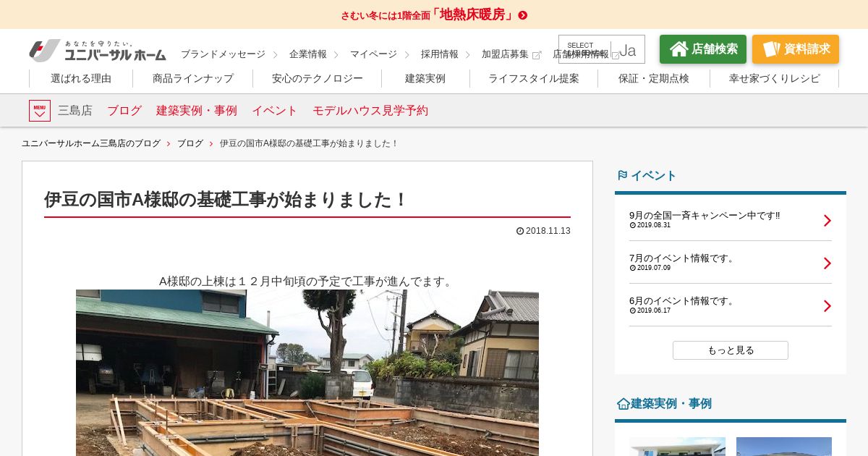
Task: Open 商品ラインナップ menu
Action: point(193,79)
